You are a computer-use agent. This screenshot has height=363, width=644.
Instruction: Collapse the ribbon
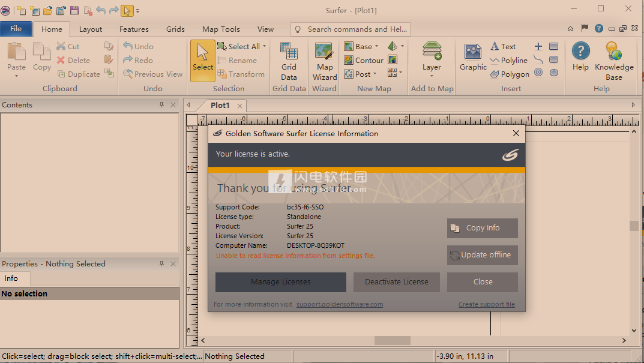tap(570, 28)
